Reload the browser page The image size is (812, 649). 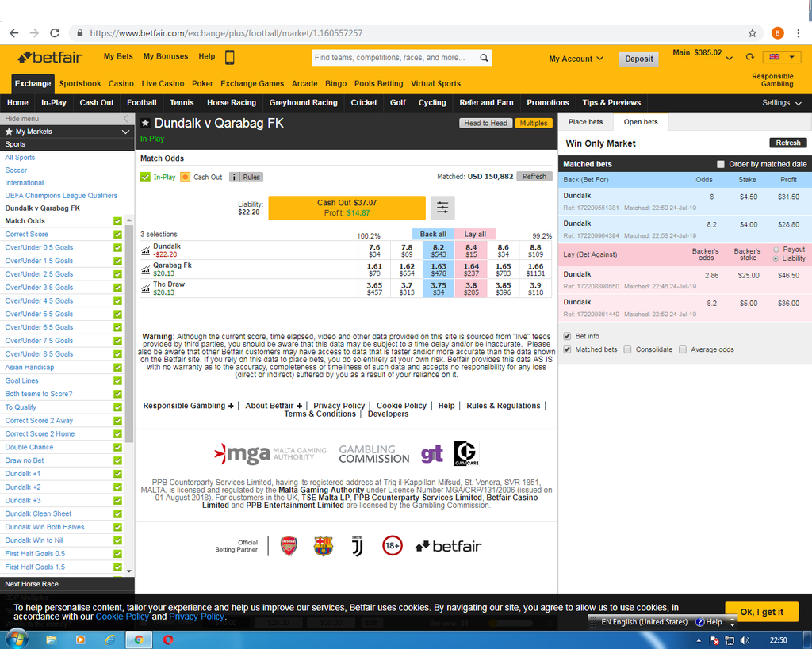click(55, 33)
